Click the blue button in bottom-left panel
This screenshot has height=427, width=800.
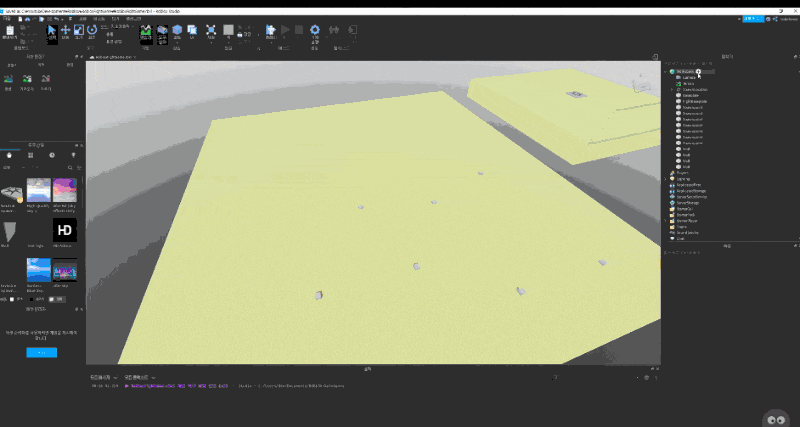point(42,353)
